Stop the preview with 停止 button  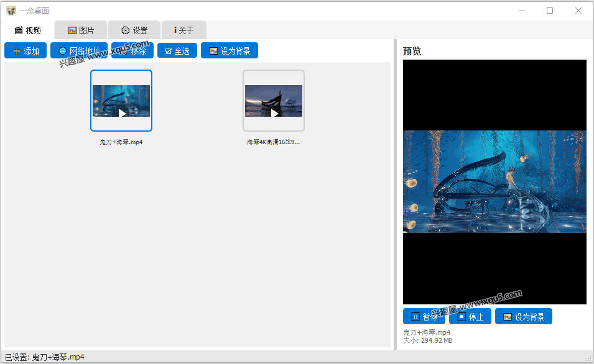[x=470, y=317]
